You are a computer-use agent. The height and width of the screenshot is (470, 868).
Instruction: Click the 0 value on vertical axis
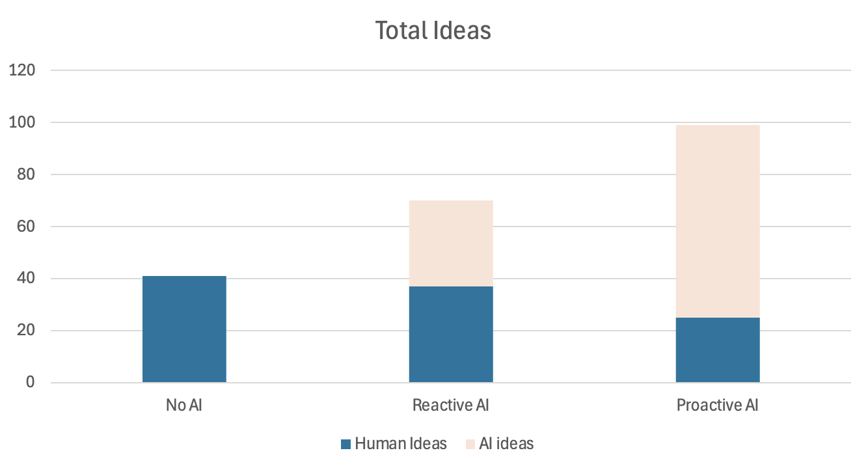(x=30, y=383)
